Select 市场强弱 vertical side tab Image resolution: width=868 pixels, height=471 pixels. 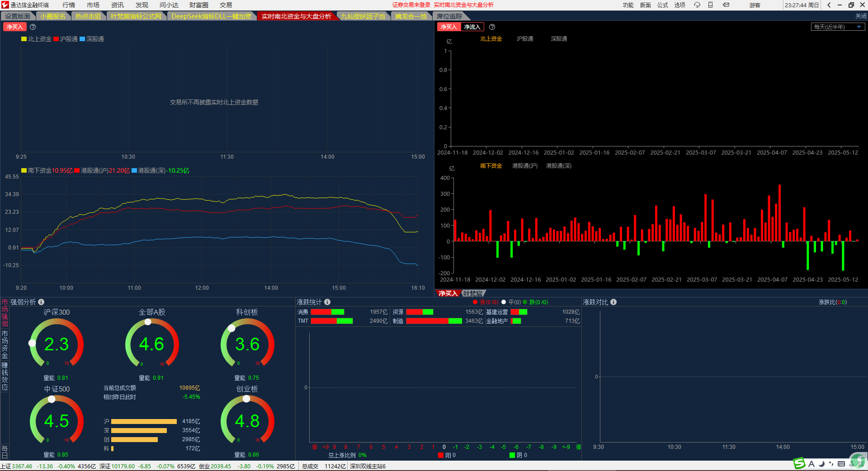click(5, 313)
